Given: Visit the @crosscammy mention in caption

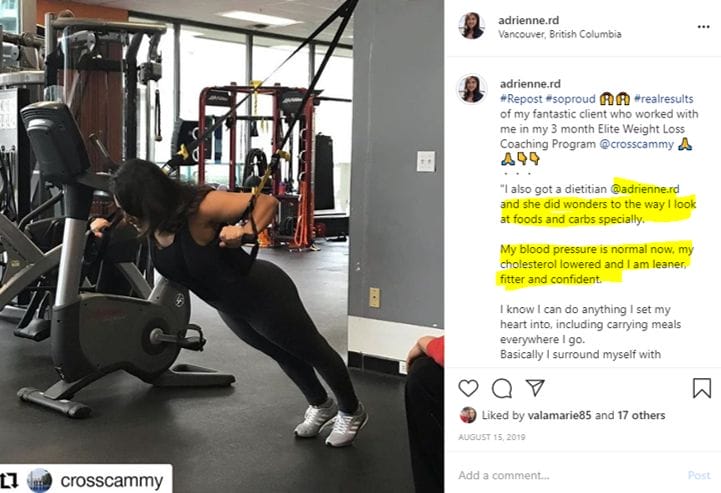Looking at the screenshot, I should [x=636, y=144].
